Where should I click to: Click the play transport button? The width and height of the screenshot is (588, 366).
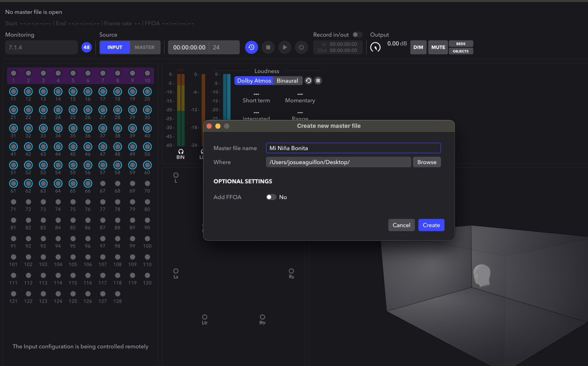click(x=285, y=47)
